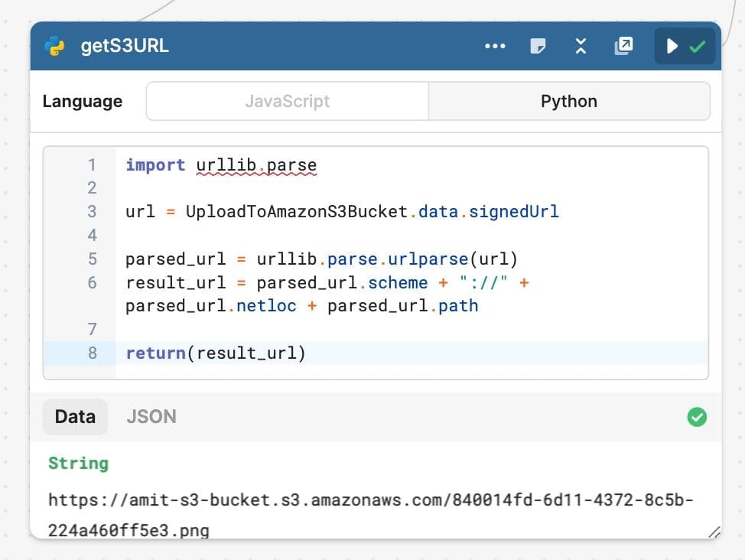Open the more options menu via ellipsis icon

(x=495, y=46)
